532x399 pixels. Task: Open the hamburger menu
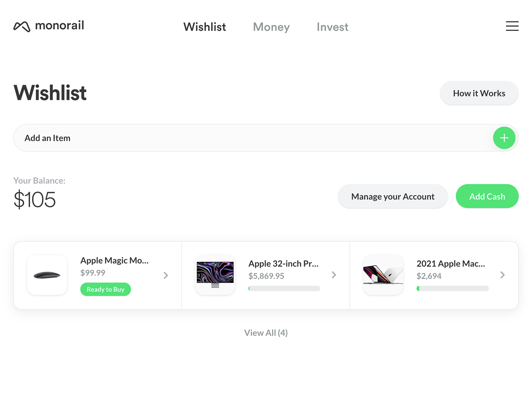pyautogui.click(x=512, y=26)
